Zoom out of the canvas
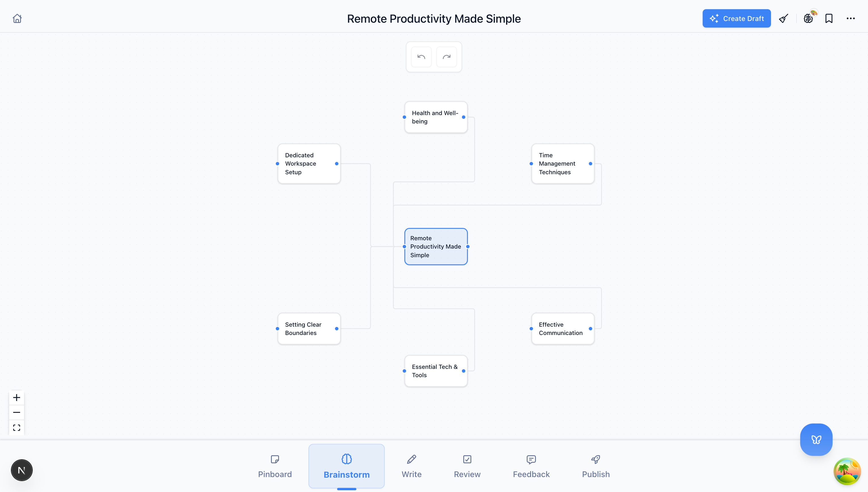Screen dimensions: 868x492 16,412
